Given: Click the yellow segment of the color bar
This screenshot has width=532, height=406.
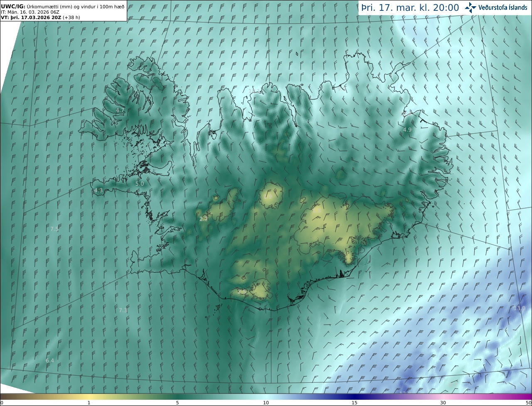Looking at the screenshot, I should (x=89, y=396).
